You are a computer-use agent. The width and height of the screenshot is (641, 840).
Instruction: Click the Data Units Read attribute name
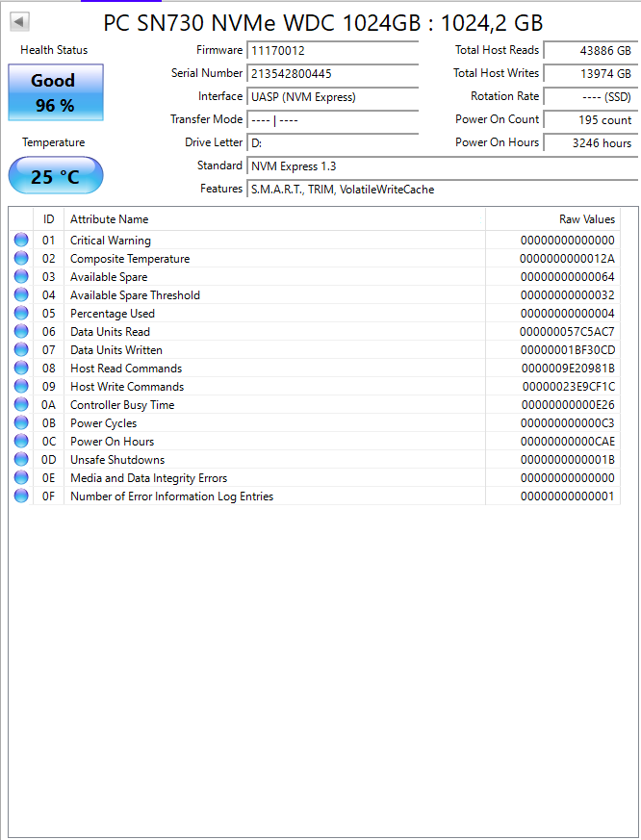point(110,332)
